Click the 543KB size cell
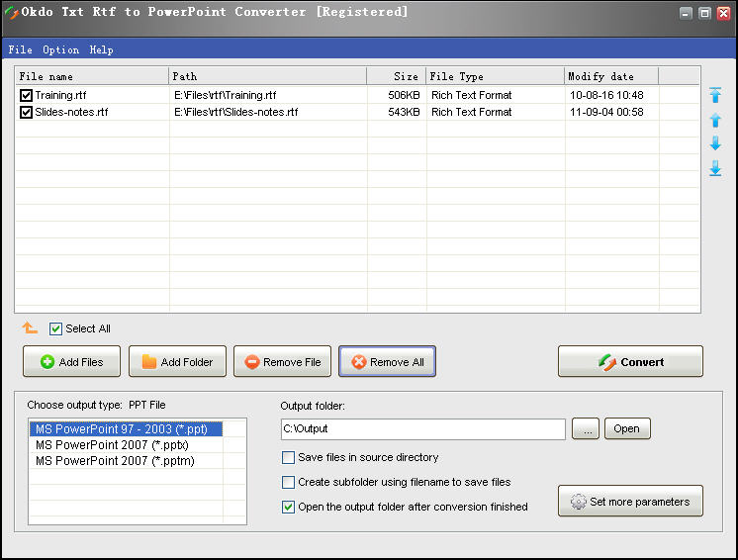 404,113
